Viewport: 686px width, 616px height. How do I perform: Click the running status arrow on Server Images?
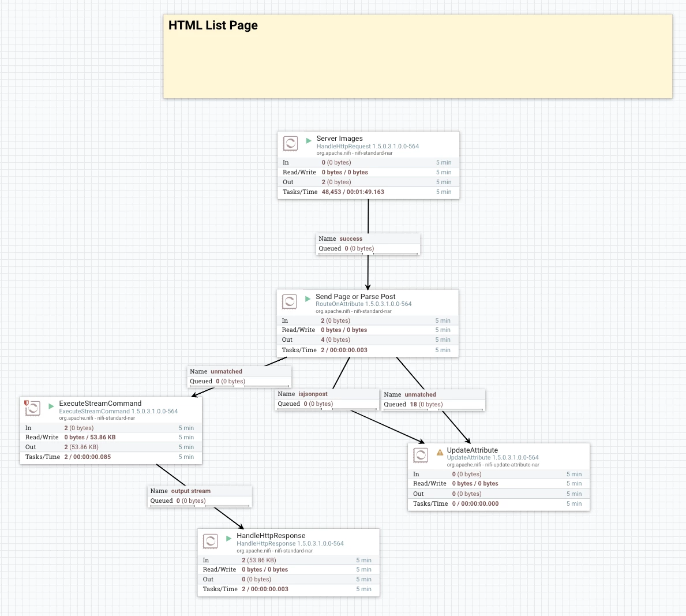(x=309, y=140)
